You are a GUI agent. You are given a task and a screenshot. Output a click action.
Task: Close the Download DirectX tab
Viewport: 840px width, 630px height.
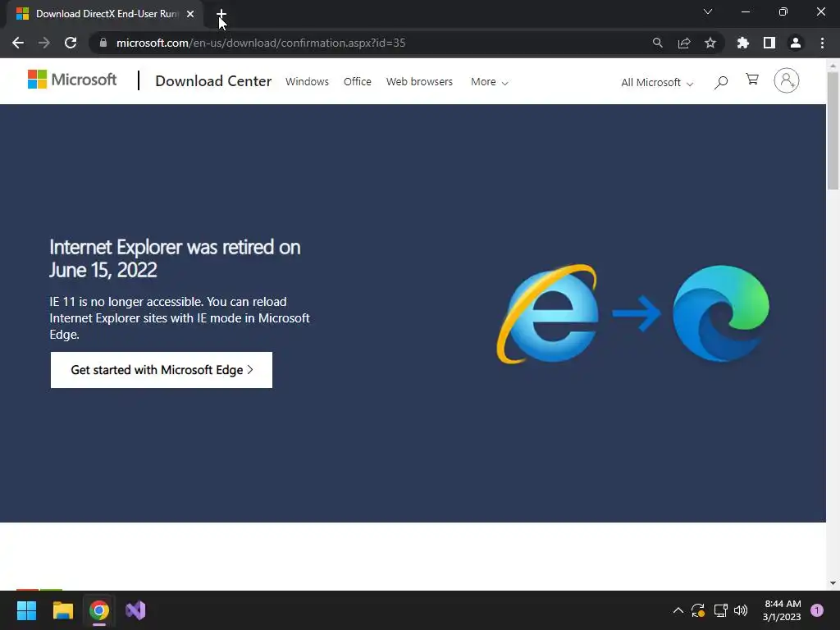tap(190, 14)
